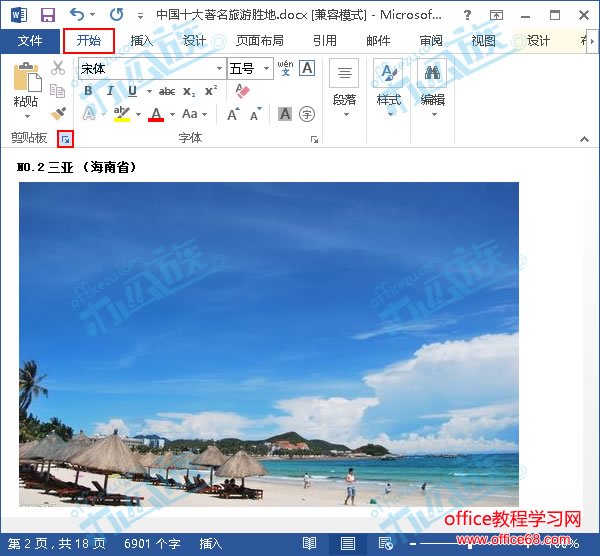
Task: Open the 页面布局 tab
Action: [x=260, y=41]
